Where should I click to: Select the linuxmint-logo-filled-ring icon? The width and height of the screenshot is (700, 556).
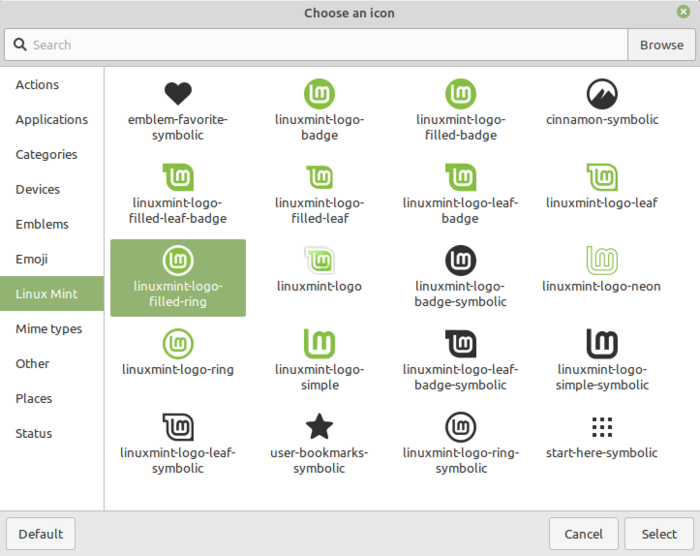pyautogui.click(x=178, y=262)
